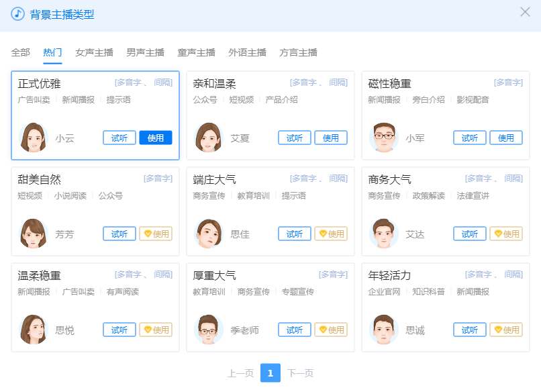Click 艾达's avatar
Screen dimensions: 541x392
[x=384, y=234]
